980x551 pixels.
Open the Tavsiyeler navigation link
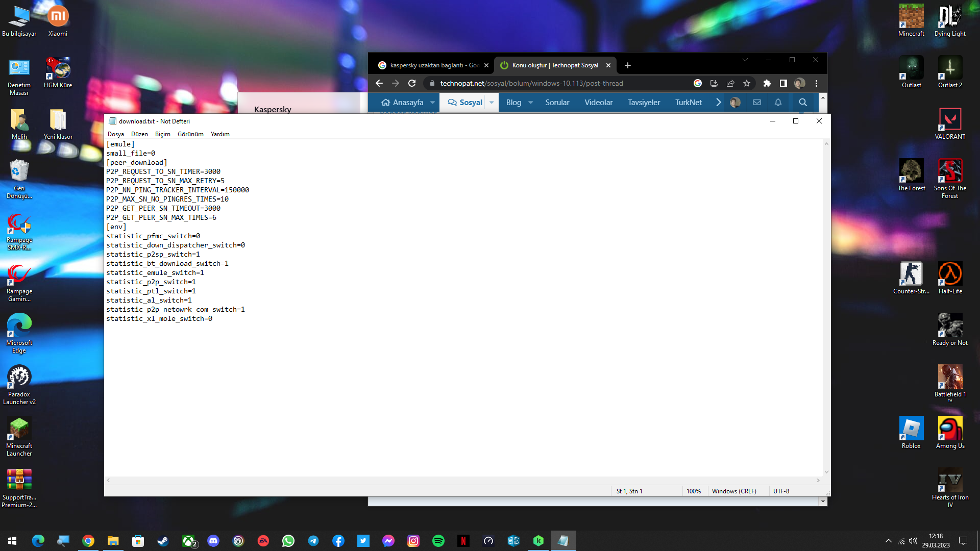pos(644,102)
